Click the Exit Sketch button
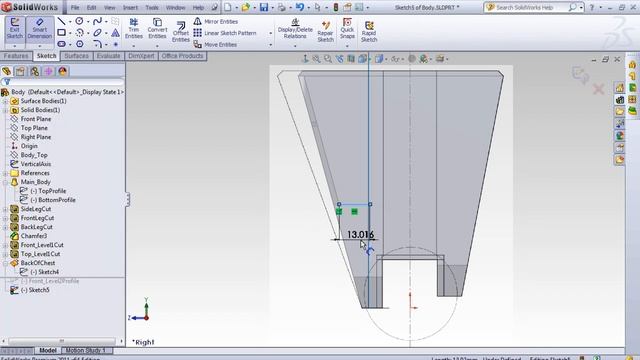 pyautogui.click(x=15, y=29)
